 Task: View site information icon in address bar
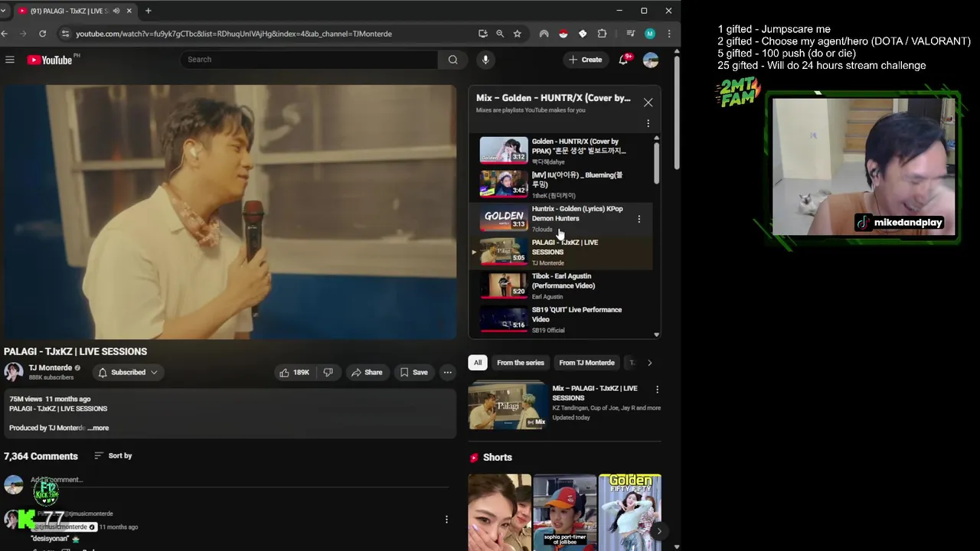(65, 34)
